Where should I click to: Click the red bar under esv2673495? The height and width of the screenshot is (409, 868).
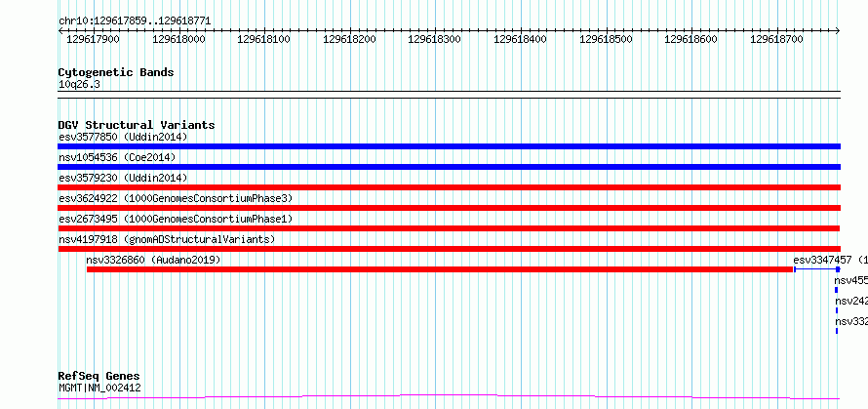click(449, 228)
